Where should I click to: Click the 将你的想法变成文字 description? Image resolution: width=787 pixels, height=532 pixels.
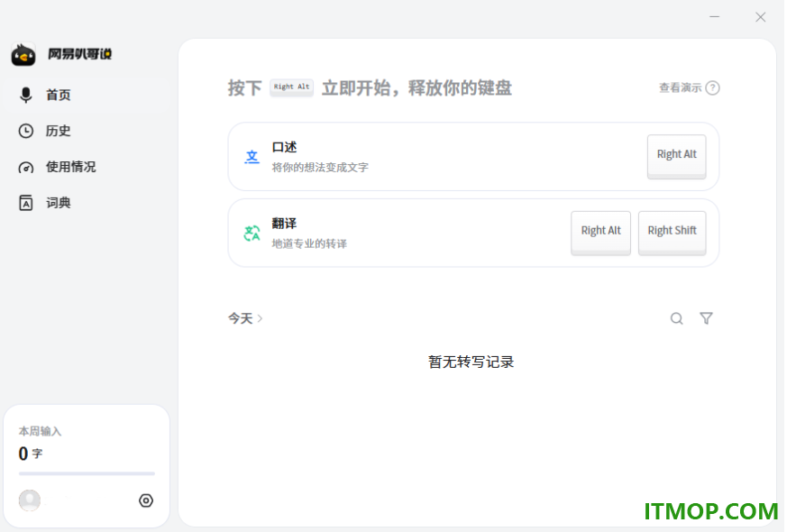tap(320, 168)
